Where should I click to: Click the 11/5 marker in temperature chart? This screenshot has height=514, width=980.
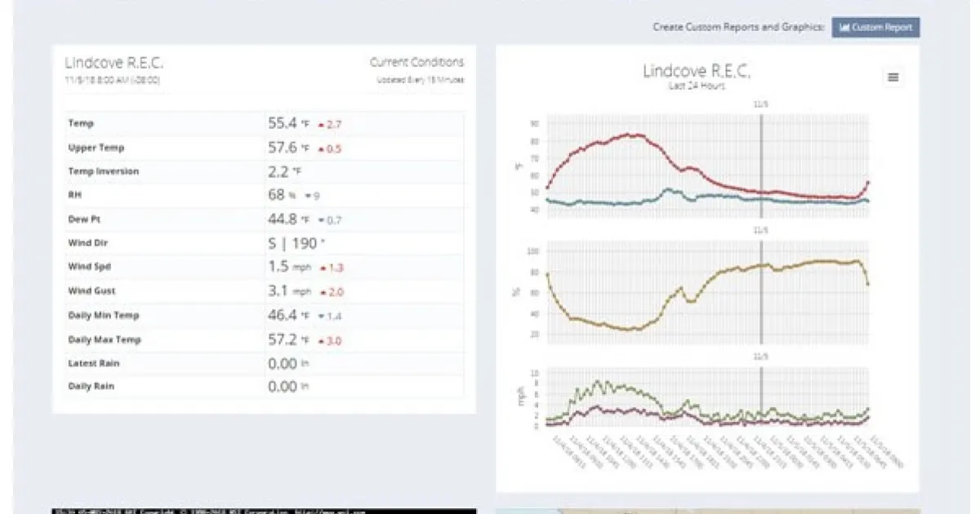coord(761,104)
